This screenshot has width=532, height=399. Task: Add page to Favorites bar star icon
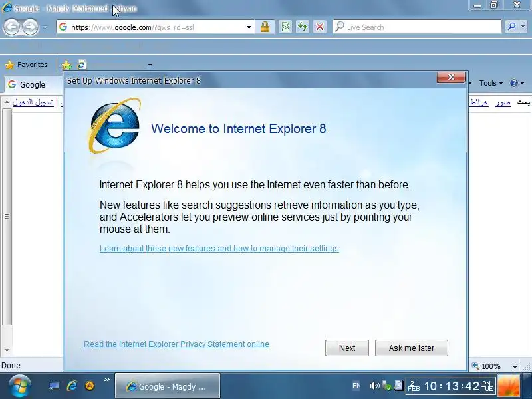67,65
